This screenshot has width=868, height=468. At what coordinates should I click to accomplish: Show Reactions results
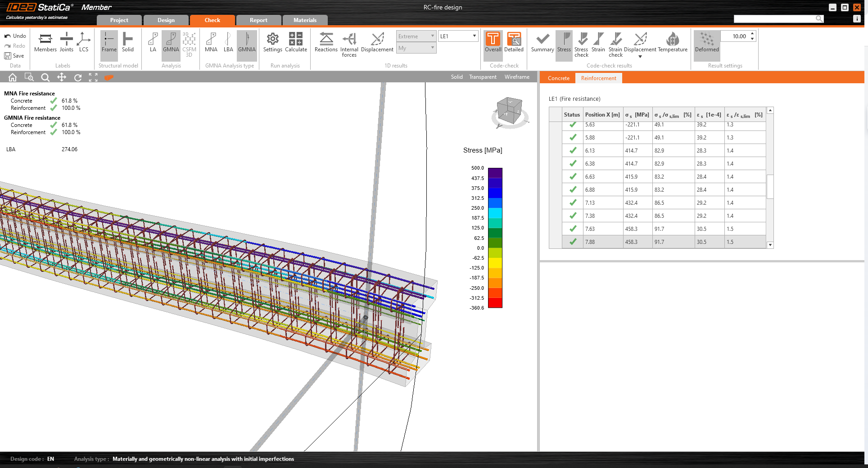pyautogui.click(x=325, y=44)
